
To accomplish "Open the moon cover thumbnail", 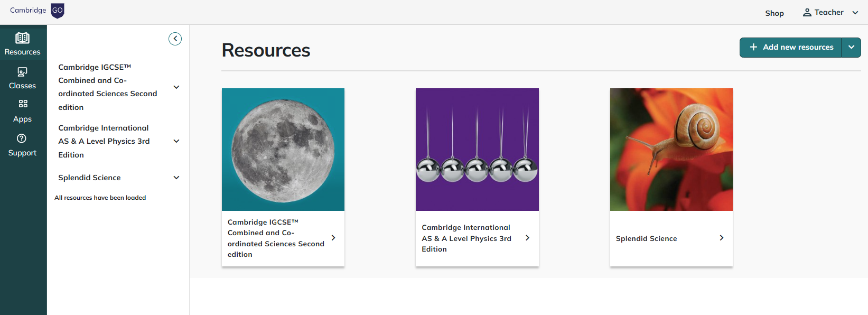I will click(283, 150).
